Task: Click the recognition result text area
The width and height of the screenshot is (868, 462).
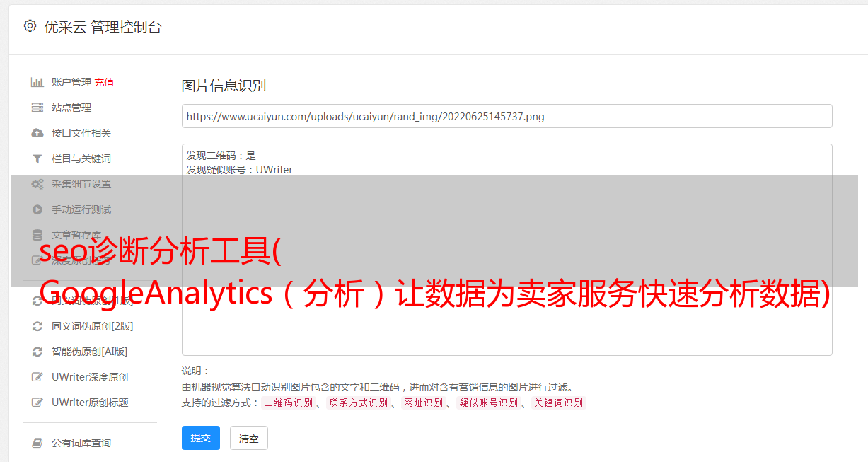Action: (x=507, y=250)
